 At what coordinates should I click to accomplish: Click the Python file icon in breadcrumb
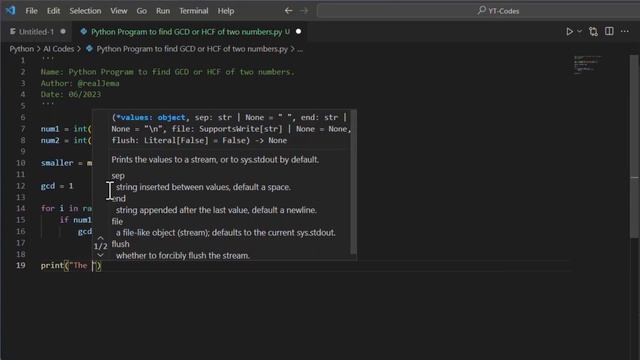click(x=89, y=49)
